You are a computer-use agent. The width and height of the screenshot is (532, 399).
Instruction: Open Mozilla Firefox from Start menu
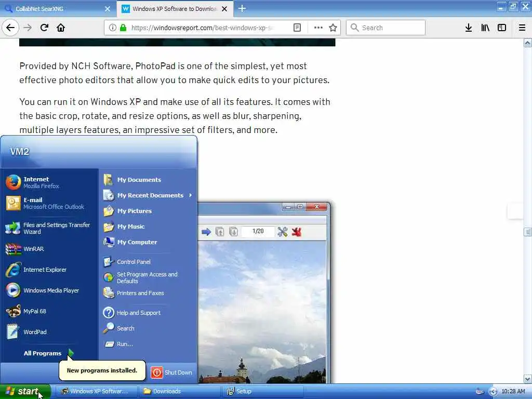point(50,182)
